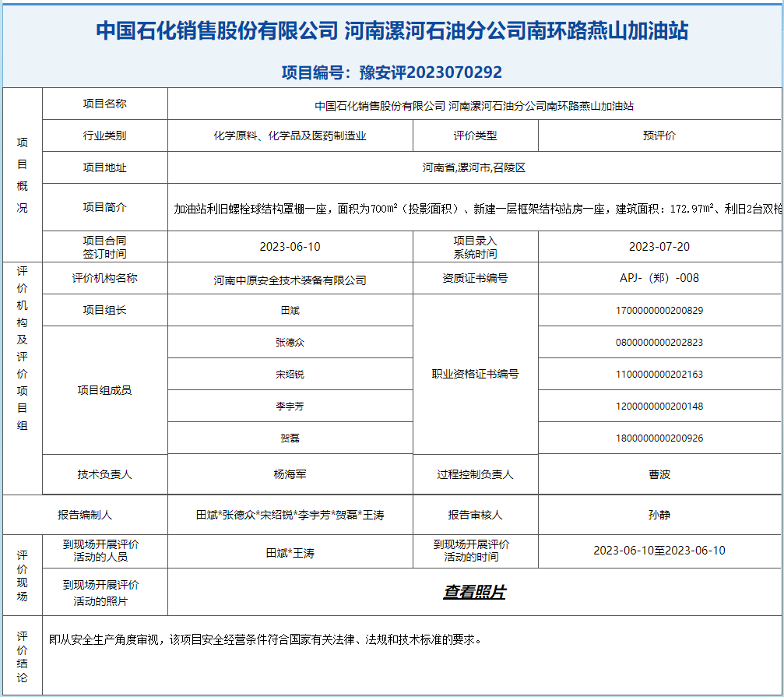Select 河南中原安全技术装备有限公司 cell
The height and width of the screenshot is (697, 784).
[290, 280]
